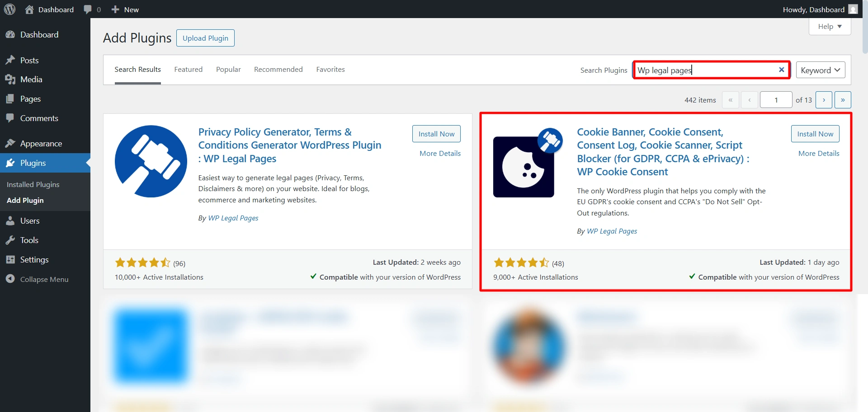The height and width of the screenshot is (412, 868).
Task: Click the Upload Plugin button
Action: [x=205, y=38]
